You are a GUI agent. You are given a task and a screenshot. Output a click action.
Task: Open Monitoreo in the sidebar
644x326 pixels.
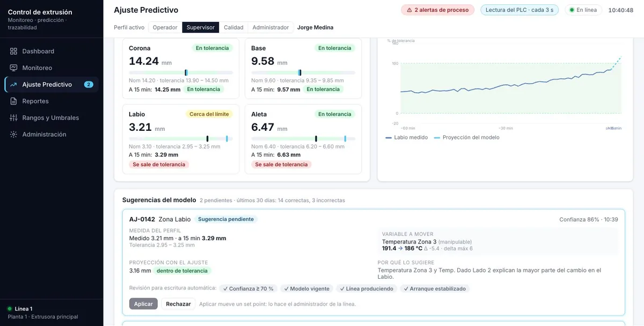[x=52, y=68]
